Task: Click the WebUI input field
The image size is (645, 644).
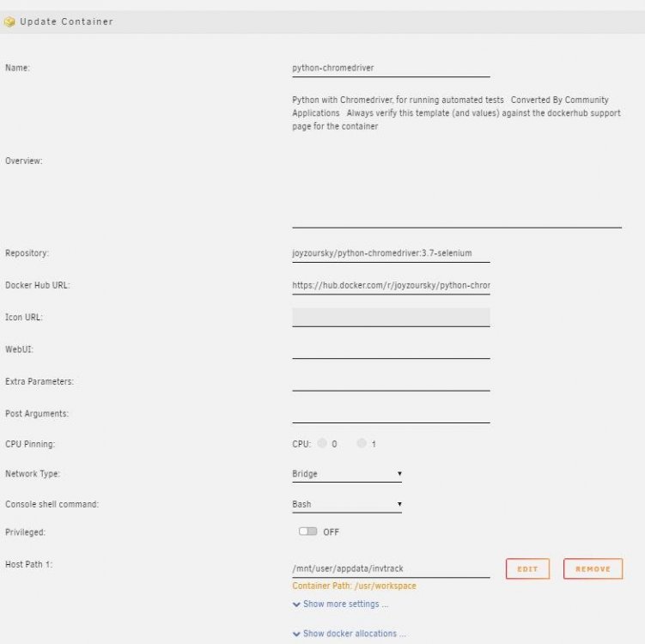Action: point(391,349)
